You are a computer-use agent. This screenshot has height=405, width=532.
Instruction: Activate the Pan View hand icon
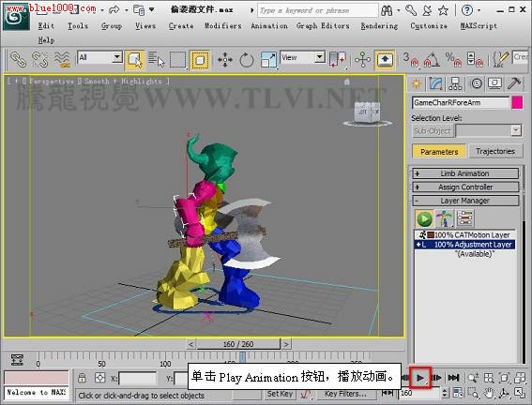(x=489, y=393)
